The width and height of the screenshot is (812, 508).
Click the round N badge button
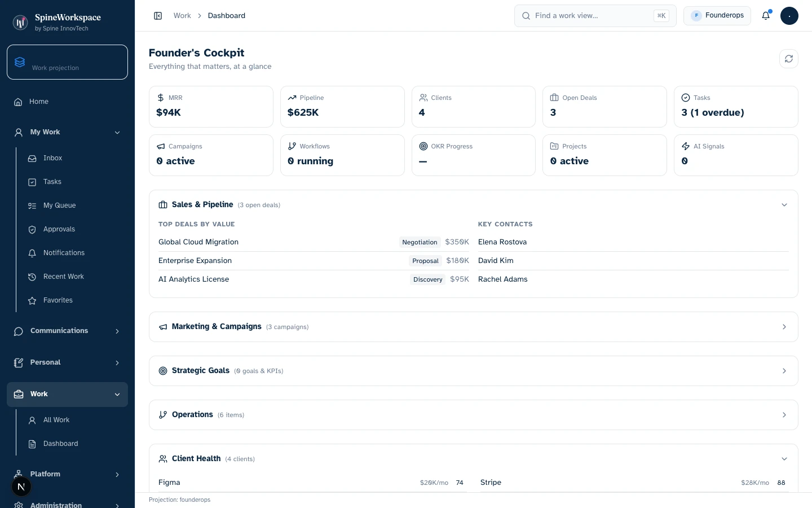[21, 487]
